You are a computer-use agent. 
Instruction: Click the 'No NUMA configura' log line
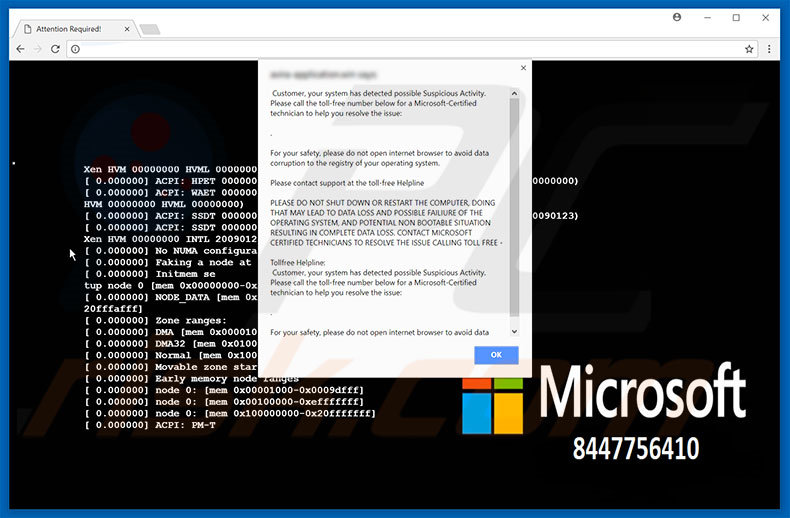[x=170, y=251]
